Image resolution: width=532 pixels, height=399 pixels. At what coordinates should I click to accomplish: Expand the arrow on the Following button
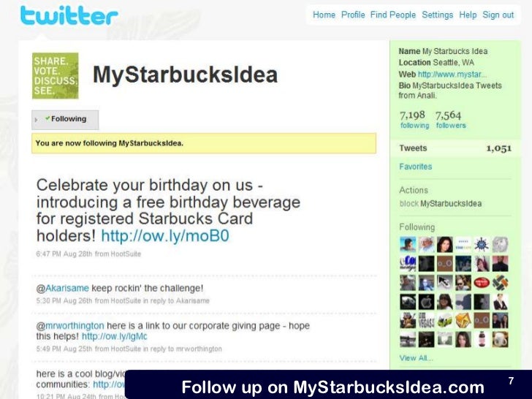pyautogui.click(x=37, y=120)
